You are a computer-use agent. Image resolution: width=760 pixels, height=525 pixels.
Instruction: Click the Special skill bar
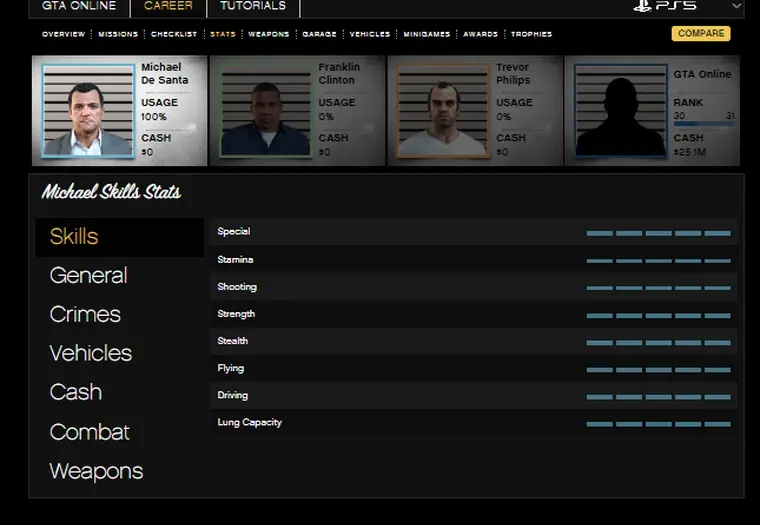(x=658, y=233)
